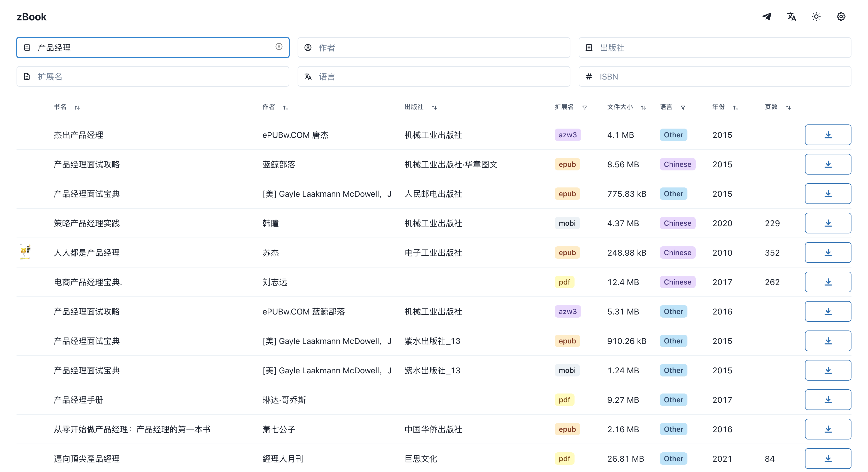Open the settings gear icon

(841, 17)
